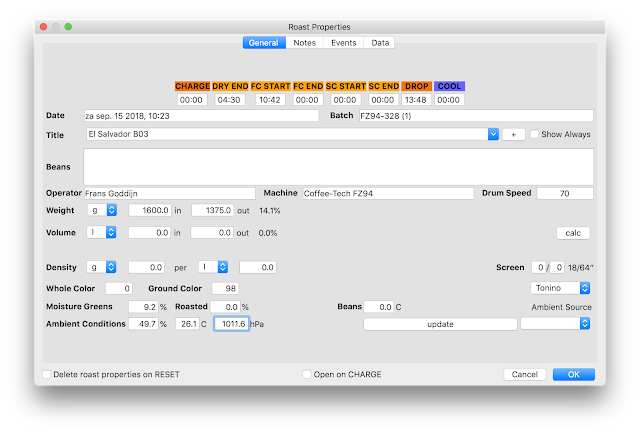Toggle the Open on CHARGE checkbox
640x435 pixels.
pyautogui.click(x=307, y=374)
